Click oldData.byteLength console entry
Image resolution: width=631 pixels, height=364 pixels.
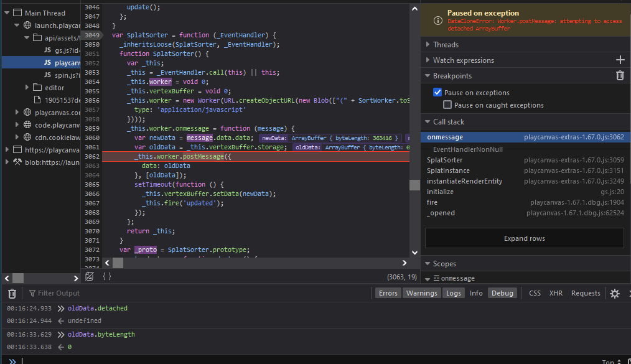click(101, 334)
